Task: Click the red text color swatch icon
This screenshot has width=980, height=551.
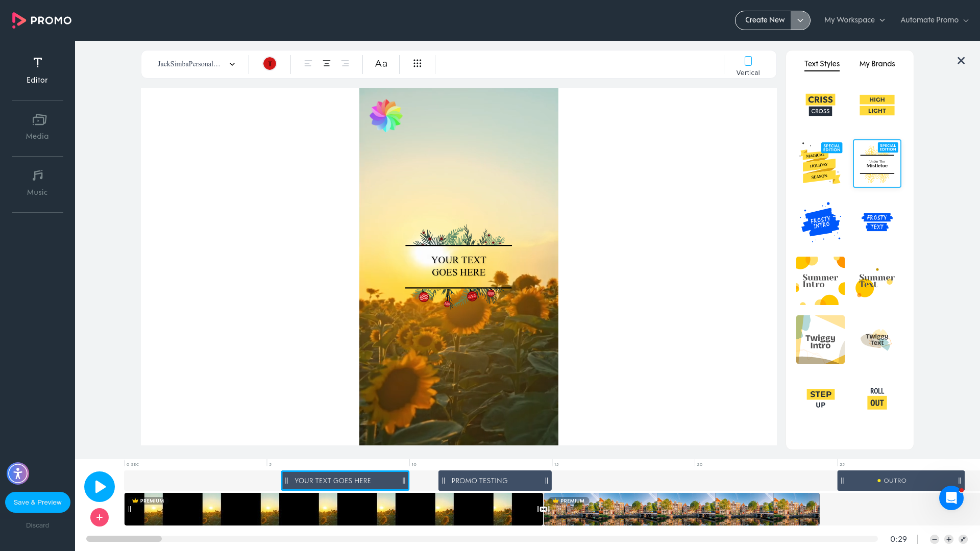Action: point(269,64)
